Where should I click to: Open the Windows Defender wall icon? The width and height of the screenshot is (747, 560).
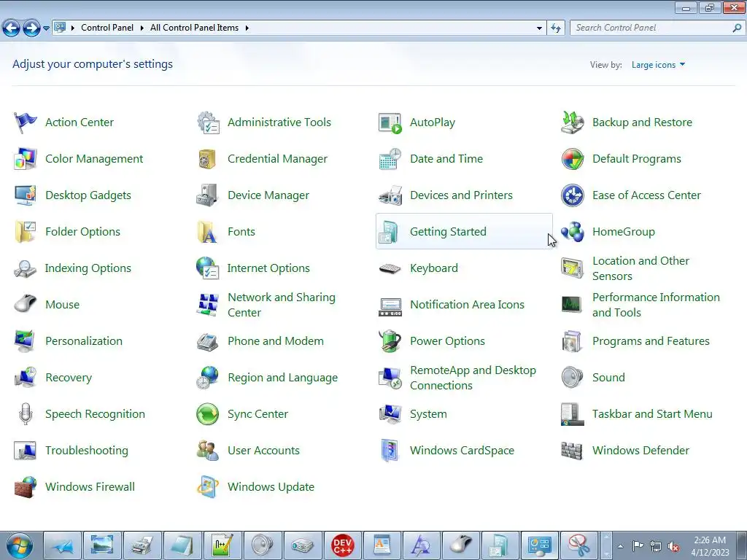click(x=572, y=451)
